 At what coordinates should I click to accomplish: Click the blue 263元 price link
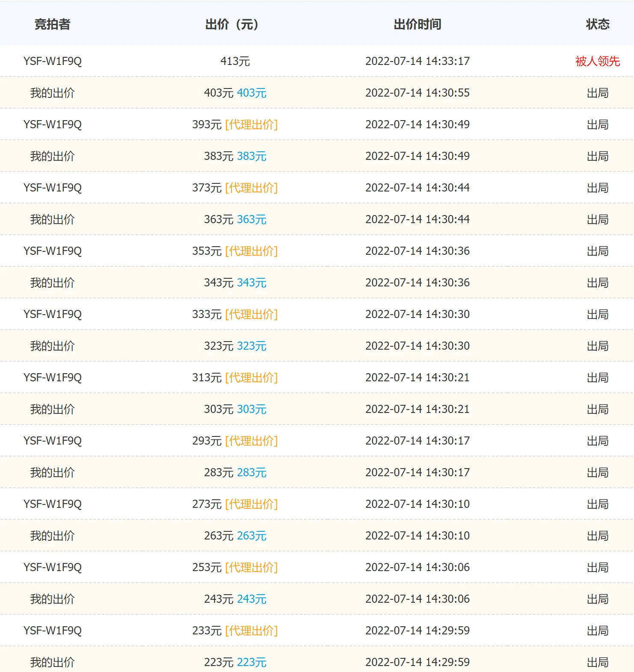tap(252, 536)
